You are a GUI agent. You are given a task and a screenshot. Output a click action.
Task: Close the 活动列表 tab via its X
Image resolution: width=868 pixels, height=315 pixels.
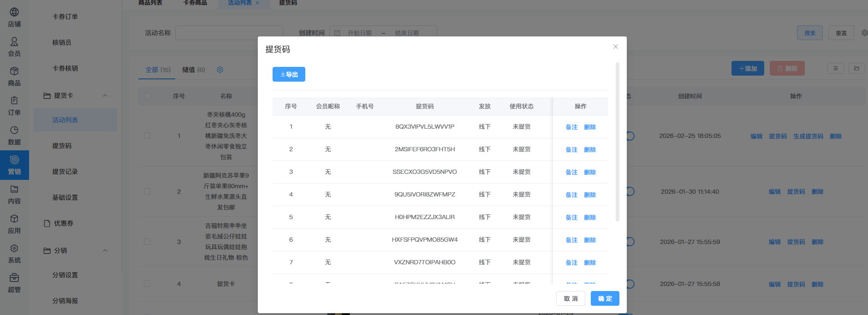257,3
